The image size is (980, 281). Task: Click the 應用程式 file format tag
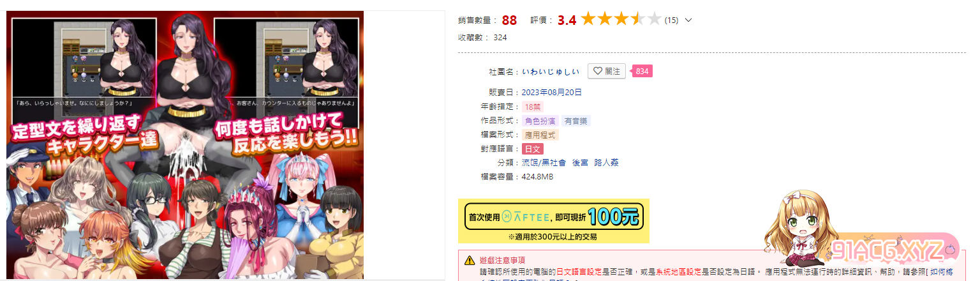tap(540, 135)
